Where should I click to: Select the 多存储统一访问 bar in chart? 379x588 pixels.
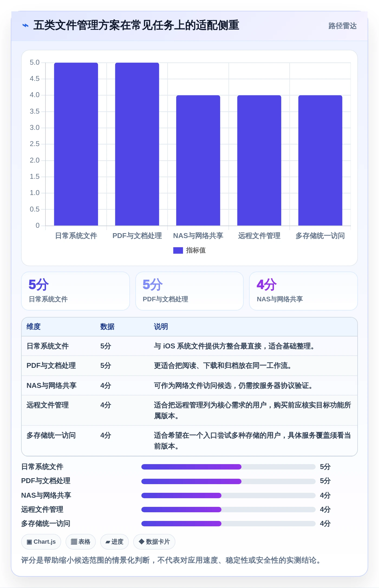[x=320, y=160]
